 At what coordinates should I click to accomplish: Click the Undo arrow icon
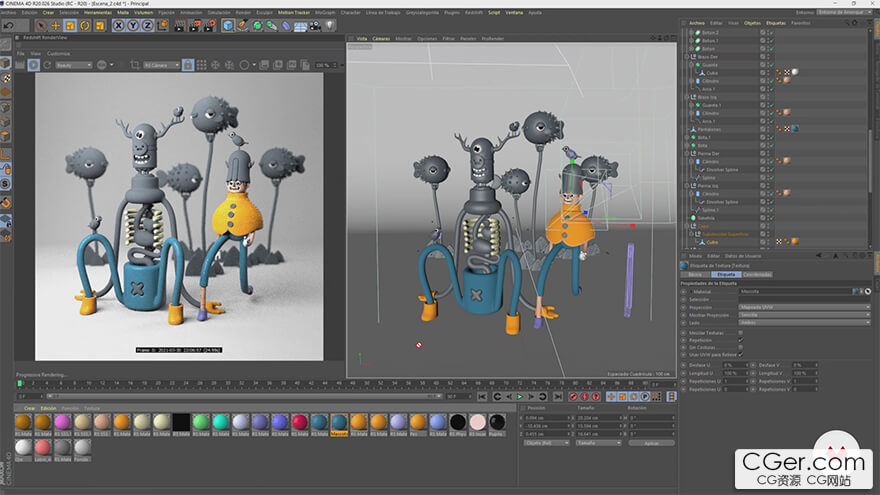point(8,26)
